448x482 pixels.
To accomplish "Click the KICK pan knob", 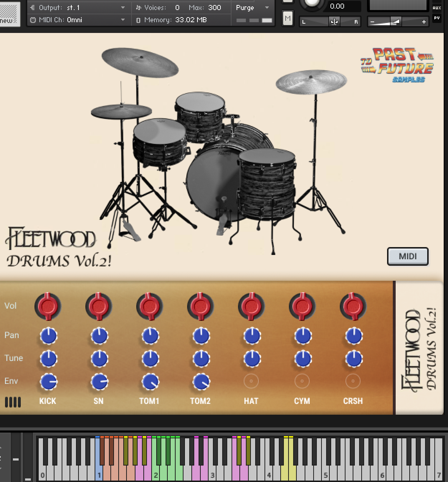I will pos(48,336).
